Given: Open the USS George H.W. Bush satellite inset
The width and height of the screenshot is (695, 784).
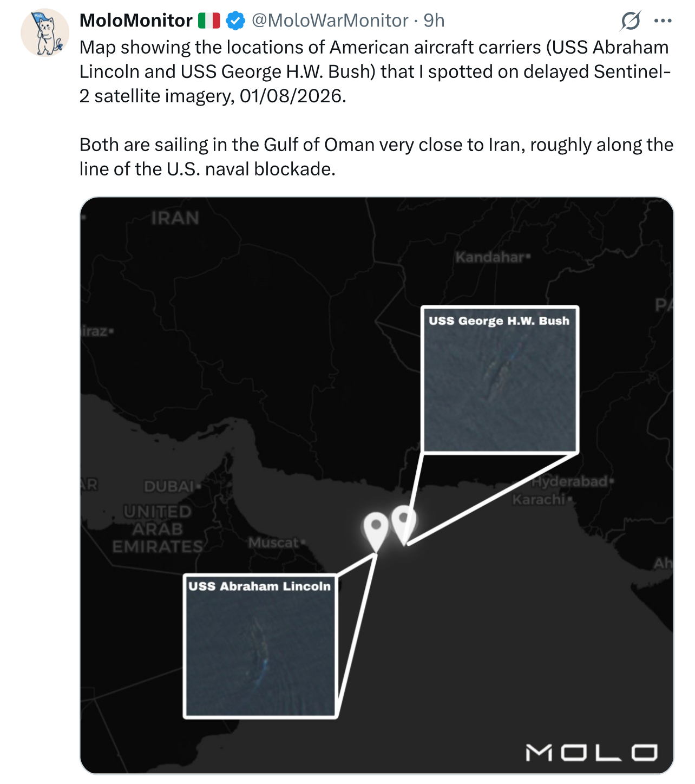Looking at the screenshot, I should [500, 380].
